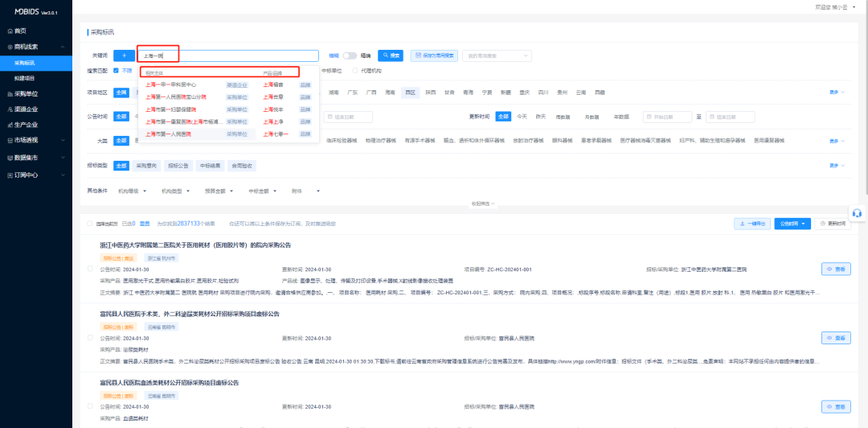
Task: Click the keyword search input field
Action: 228,56
